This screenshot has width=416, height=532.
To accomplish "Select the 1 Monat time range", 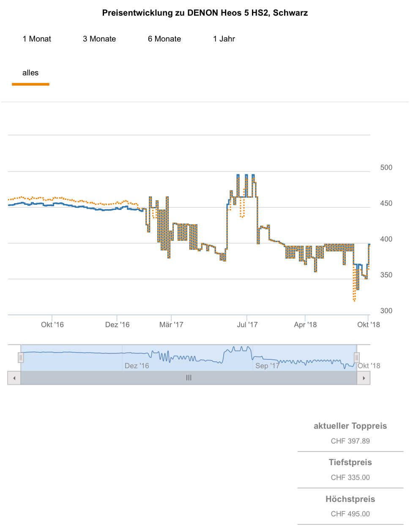I will coord(37,39).
